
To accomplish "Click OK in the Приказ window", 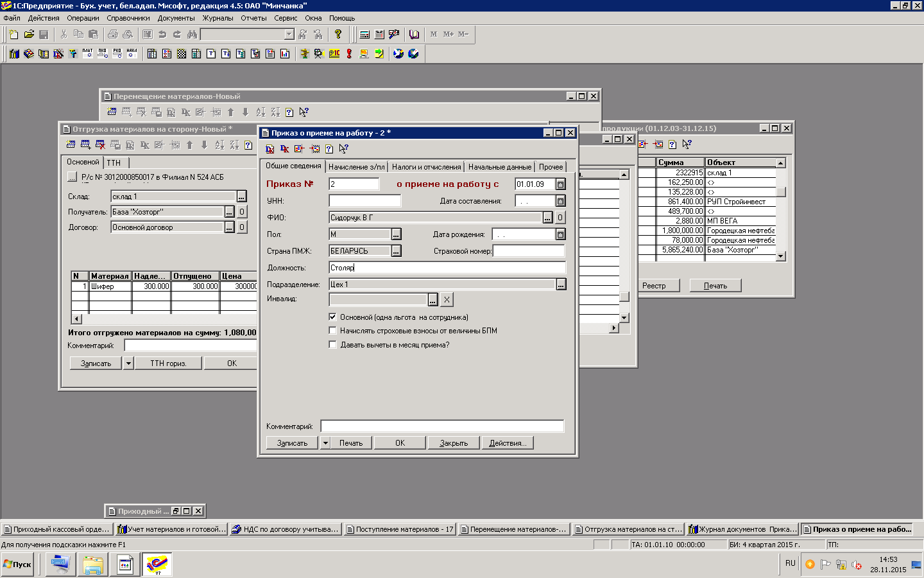I will pos(400,443).
